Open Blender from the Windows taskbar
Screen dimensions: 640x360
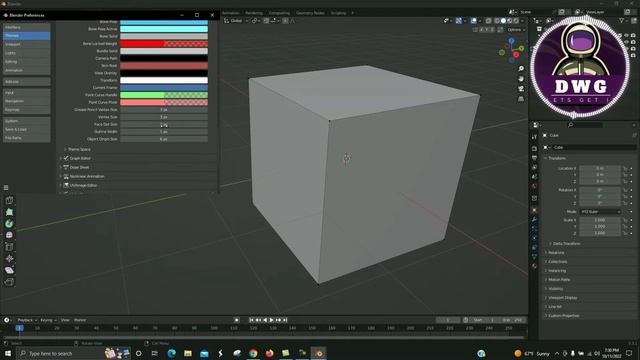click(319, 353)
